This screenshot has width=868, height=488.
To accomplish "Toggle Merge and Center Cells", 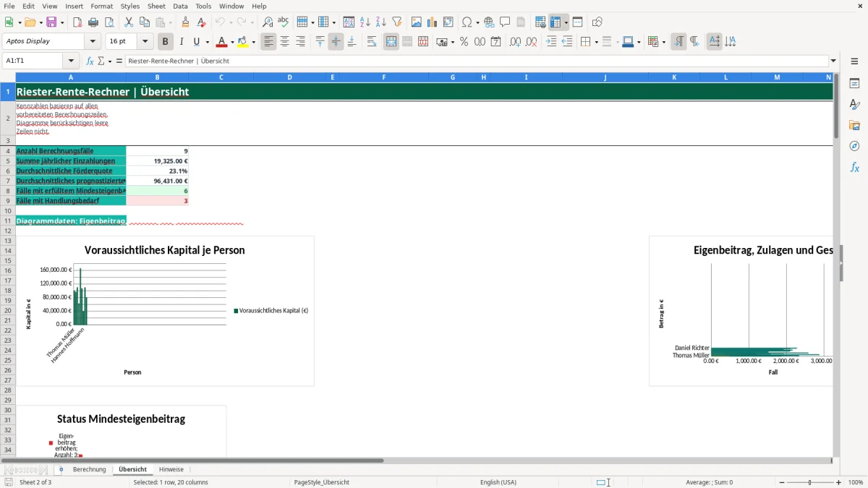I will (x=391, y=42).
